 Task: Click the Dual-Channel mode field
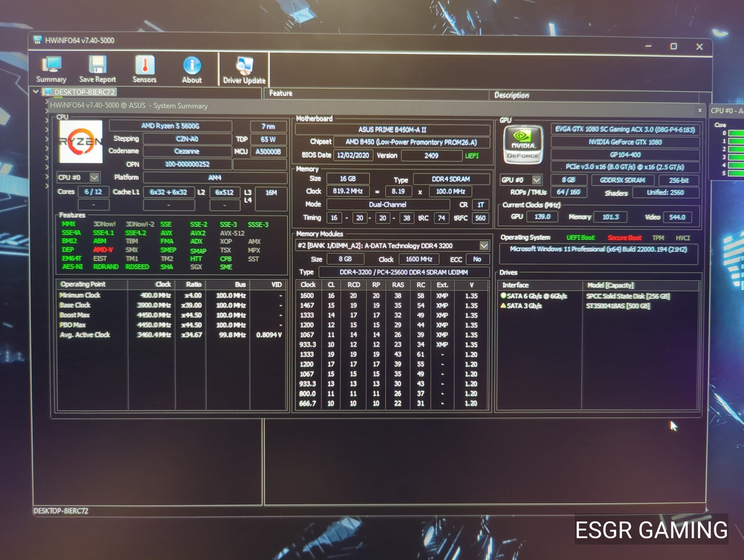coord(388,204)
